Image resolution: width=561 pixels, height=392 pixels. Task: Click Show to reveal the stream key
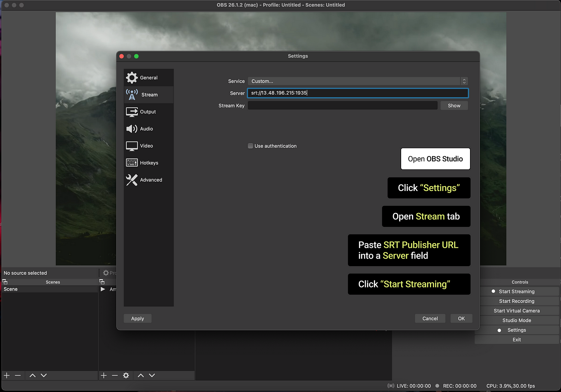pos(454,106)
